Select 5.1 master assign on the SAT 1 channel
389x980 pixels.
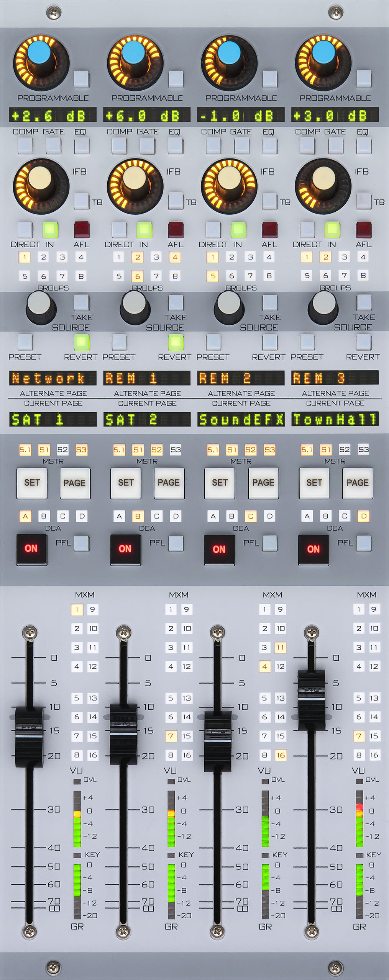25,449
